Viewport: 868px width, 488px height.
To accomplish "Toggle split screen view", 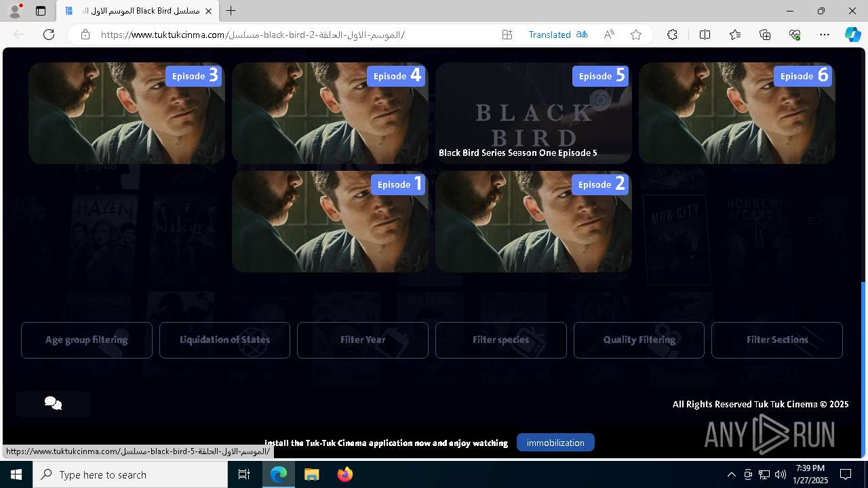I will 705,35.
